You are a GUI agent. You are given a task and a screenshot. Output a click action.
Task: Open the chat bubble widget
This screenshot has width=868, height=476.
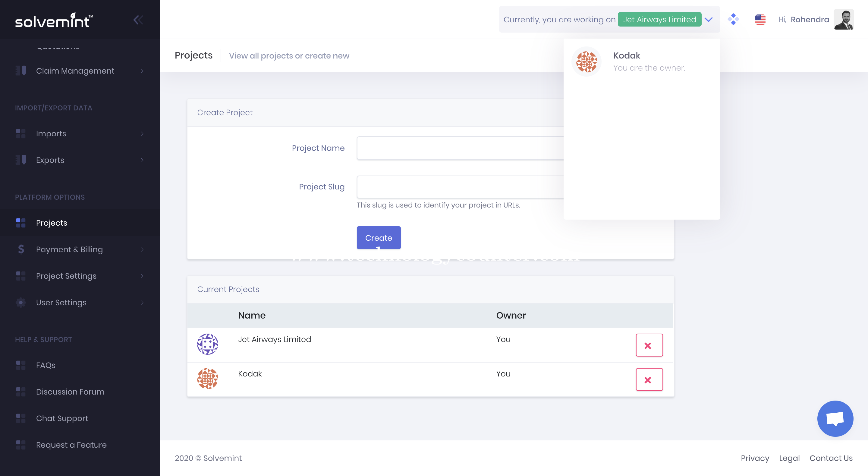coord(835,419)
